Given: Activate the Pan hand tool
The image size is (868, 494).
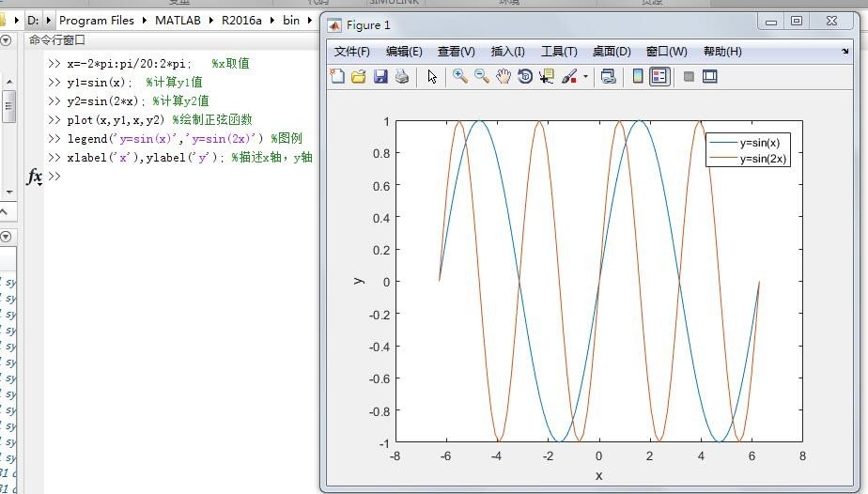Looking at the screenshot, I should point(504,77).
